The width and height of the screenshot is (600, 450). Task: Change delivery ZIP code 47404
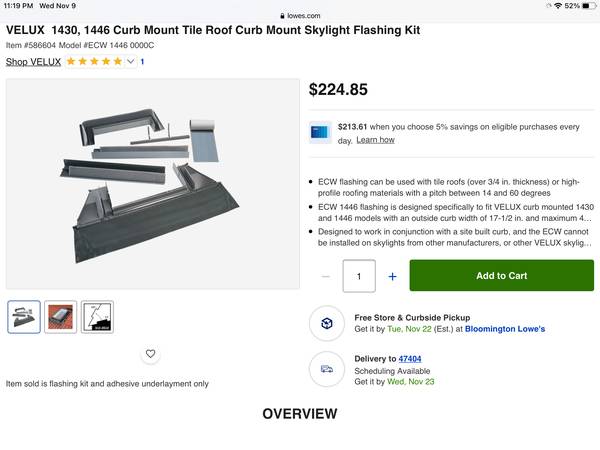click(x=410, y=358)
